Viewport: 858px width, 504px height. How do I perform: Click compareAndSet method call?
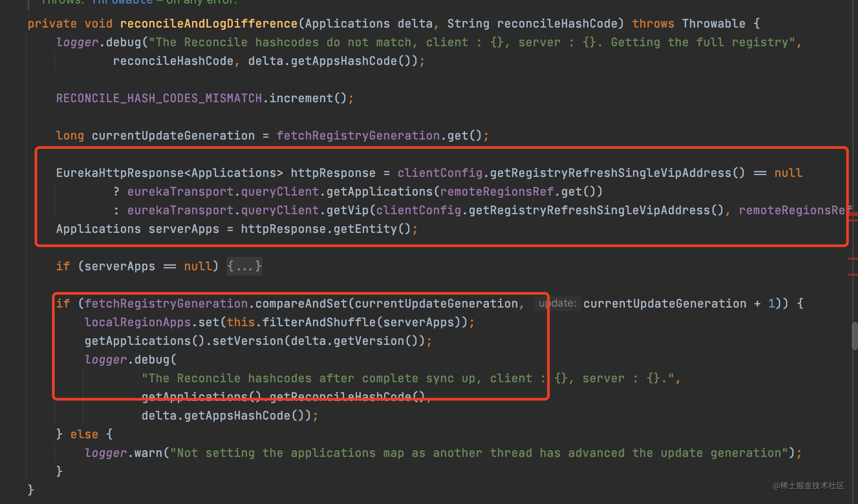tap(301, 304)
